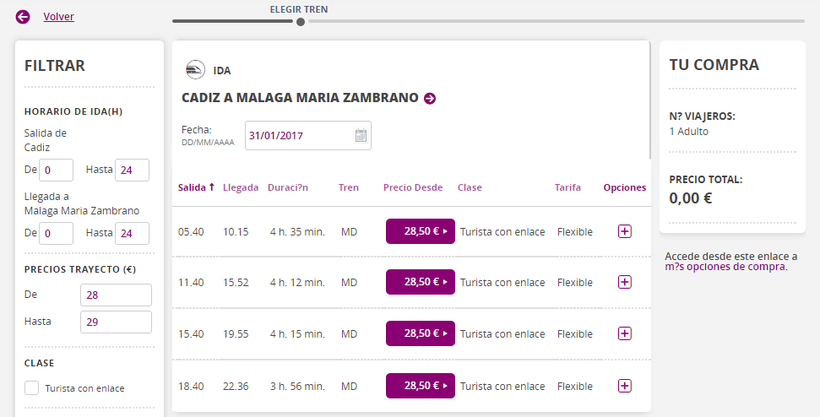Click the Elegir Tren progress step marker

(x=300, y=21)
